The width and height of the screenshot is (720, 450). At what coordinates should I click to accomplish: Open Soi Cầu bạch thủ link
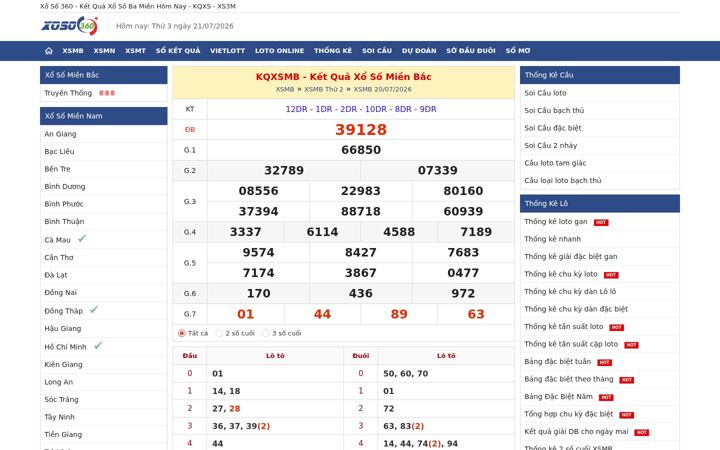tap(554, 110)
